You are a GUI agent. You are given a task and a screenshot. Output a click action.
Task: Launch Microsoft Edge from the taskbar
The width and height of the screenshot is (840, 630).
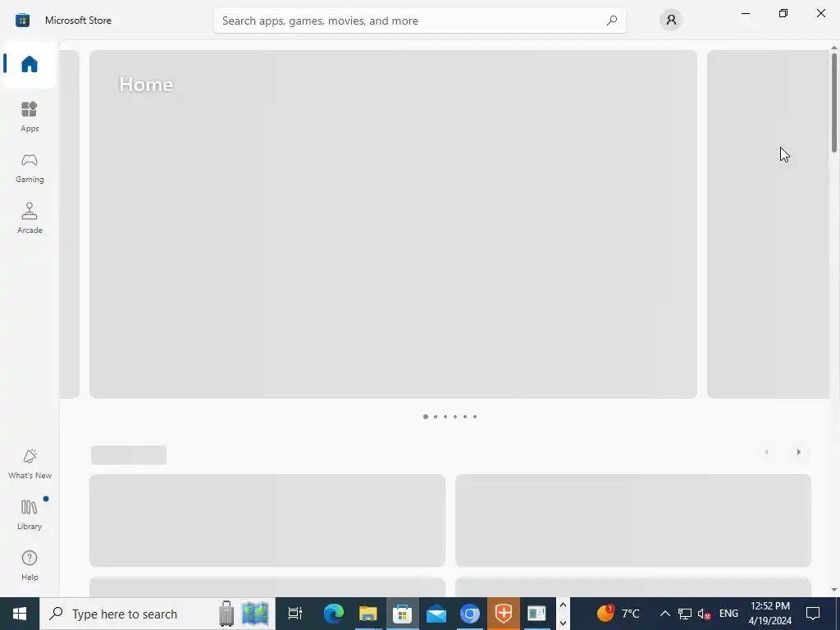[334, 614]
